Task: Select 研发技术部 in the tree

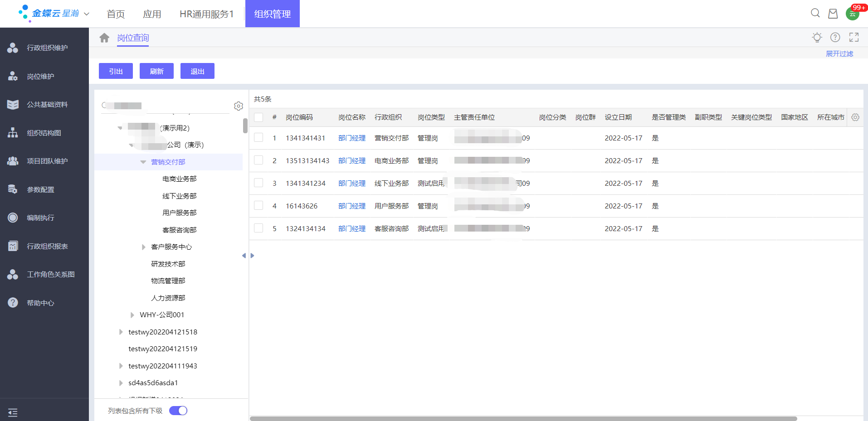Action: [x=168, y=264]
